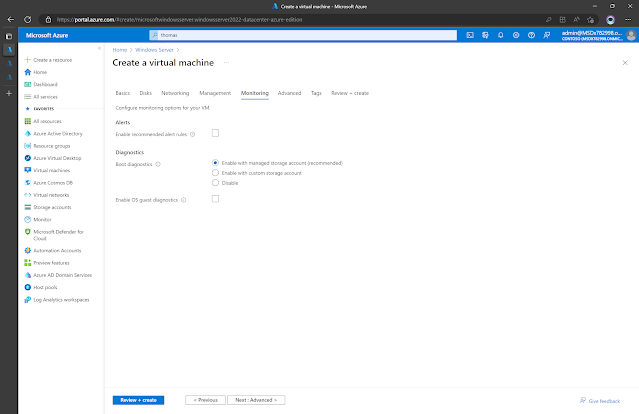Select Disable boot diagnostics
The width and height of the screenshot is (639, 414).
[215, 183]
